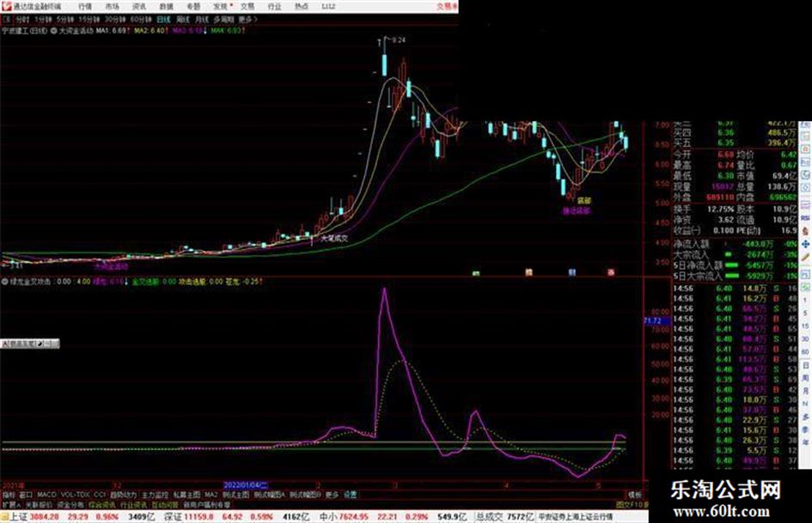Open the 关联报价 tab
Image resolution: width=812 pixels, height=523 pixels.
39,504
